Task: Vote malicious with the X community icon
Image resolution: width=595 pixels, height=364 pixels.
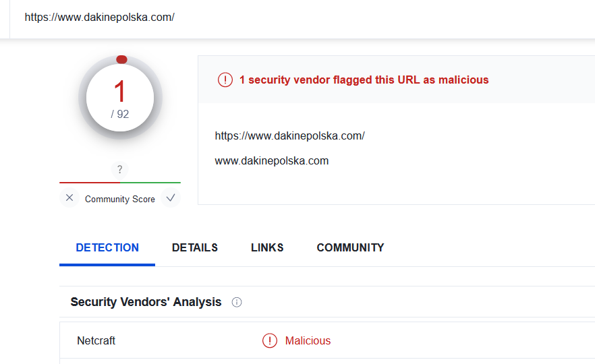Action: [x=69, y=198]
